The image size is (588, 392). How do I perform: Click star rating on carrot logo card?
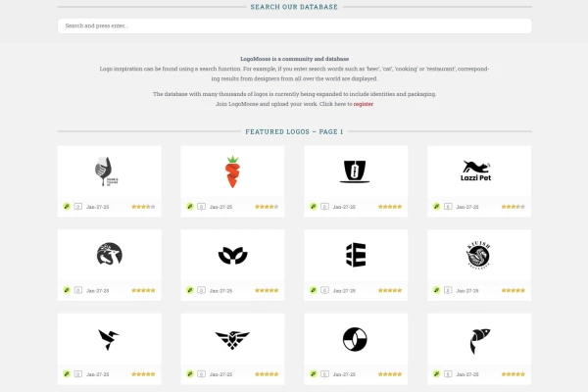[267, 207]
